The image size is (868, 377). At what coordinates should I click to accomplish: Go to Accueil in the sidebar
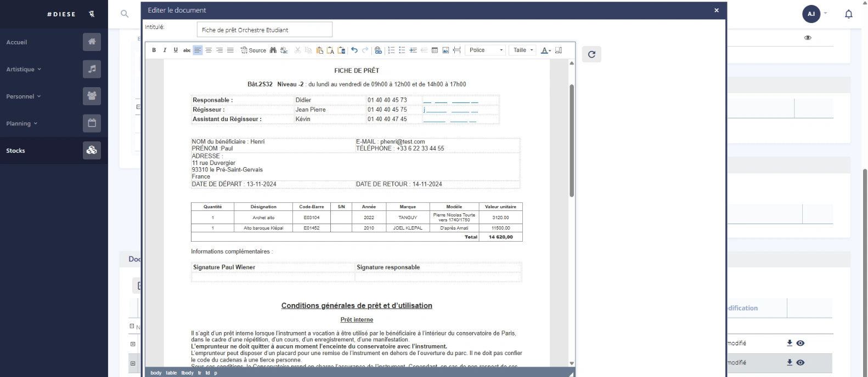[x=16, y=42]
